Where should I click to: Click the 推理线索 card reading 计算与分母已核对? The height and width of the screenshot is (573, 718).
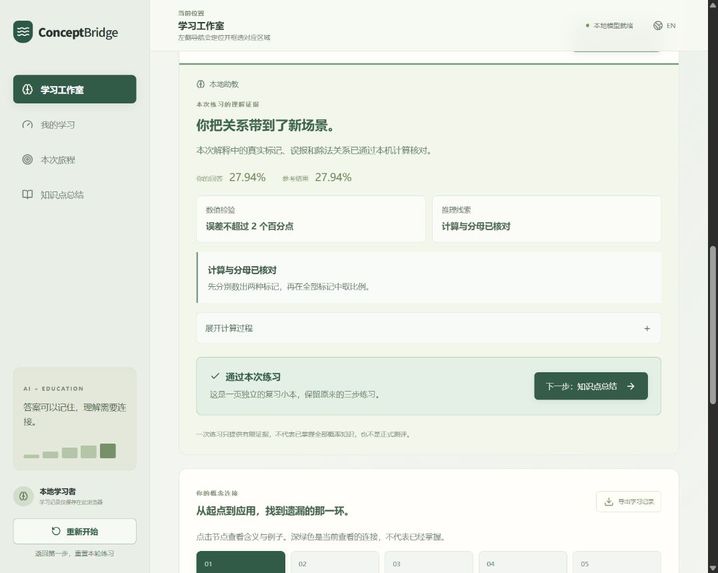click(546, 219)
